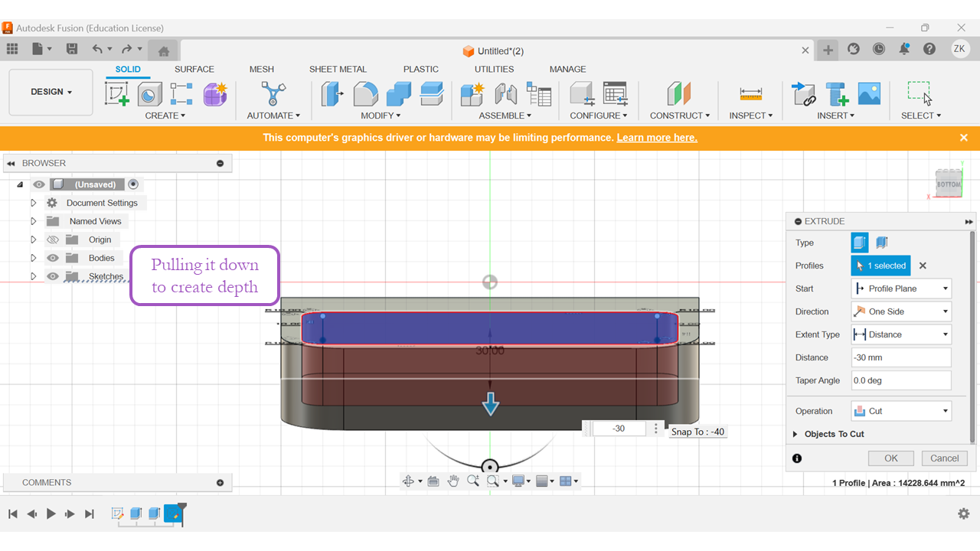Screen dimensions: 980x551
Task: Select the Offset Face tool
Action: coord(432,94)
